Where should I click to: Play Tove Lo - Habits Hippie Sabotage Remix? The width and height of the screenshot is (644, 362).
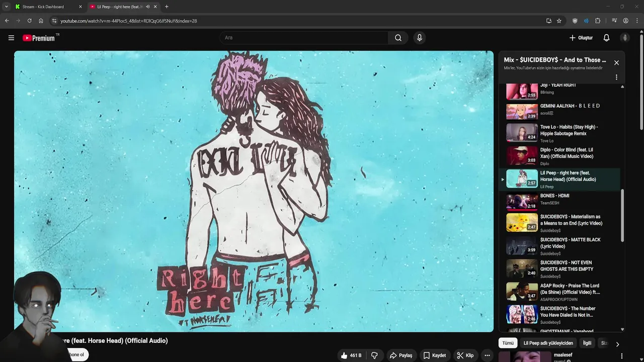point(559,133)
